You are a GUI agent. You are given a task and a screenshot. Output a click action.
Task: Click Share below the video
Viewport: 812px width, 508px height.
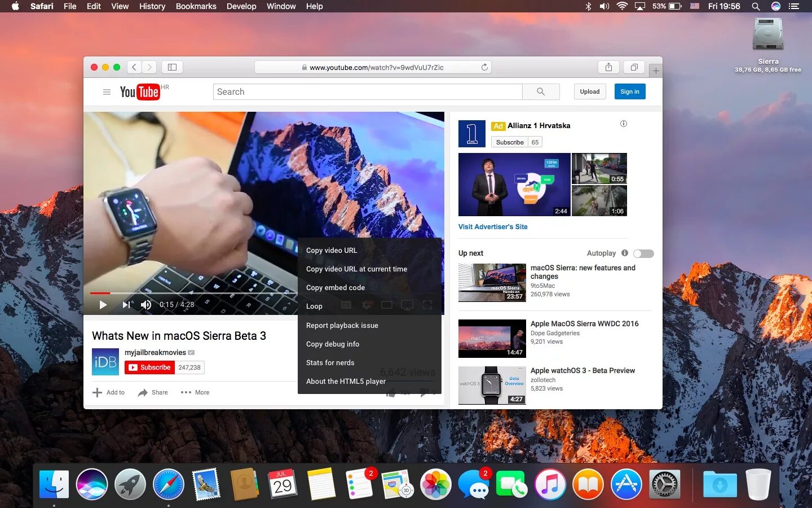(153, 392)
